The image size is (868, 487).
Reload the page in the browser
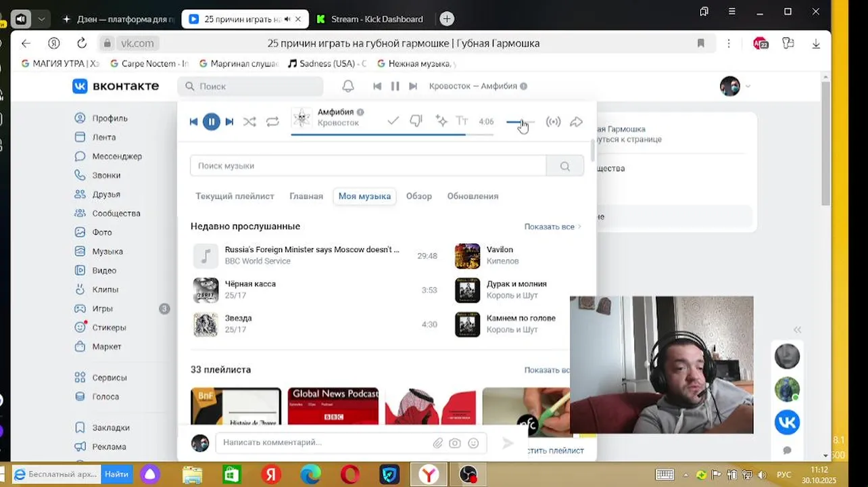(82, 43)
